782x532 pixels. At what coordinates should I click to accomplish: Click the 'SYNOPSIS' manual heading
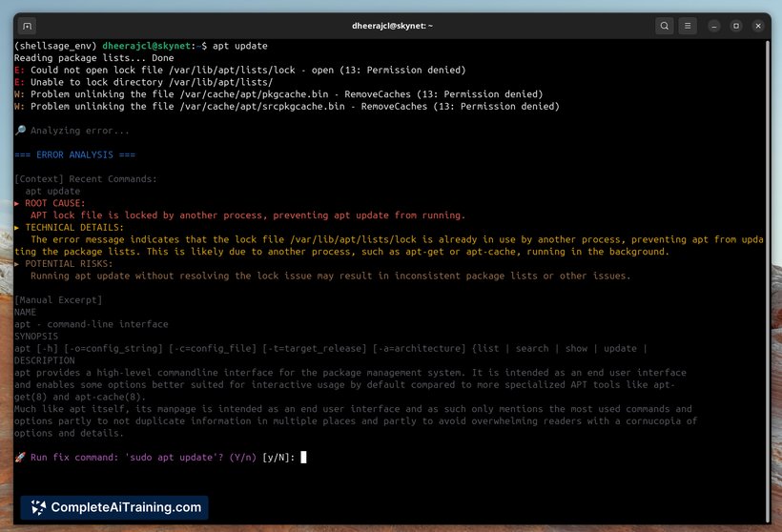(x=36, y=337)
